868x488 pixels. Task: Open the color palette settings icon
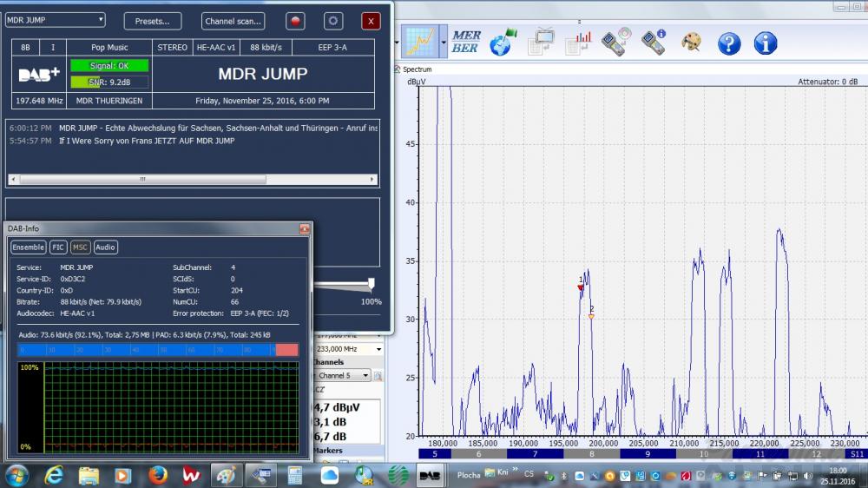coord(692,42)
